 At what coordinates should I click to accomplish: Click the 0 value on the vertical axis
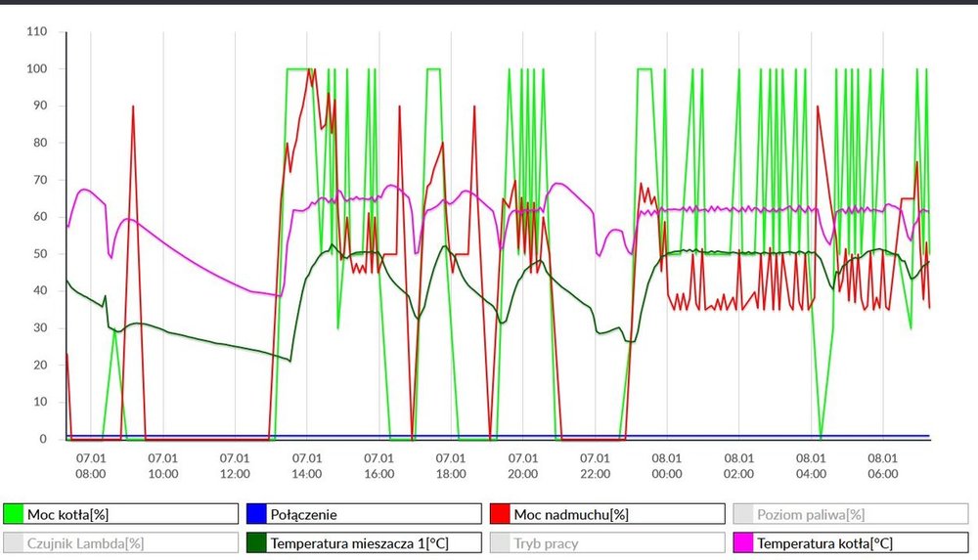point(43,439)
